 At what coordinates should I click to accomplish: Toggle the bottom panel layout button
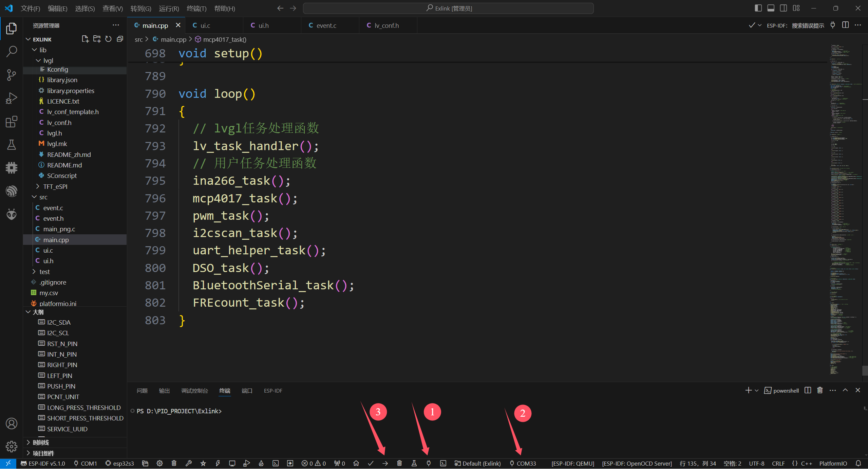pyautogui.click(x=771, y=8)
